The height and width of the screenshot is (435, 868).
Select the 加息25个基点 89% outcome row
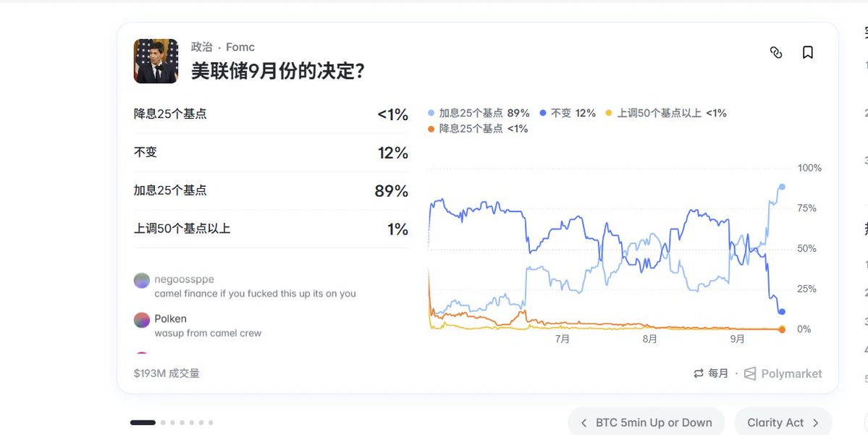coord(271,191)
